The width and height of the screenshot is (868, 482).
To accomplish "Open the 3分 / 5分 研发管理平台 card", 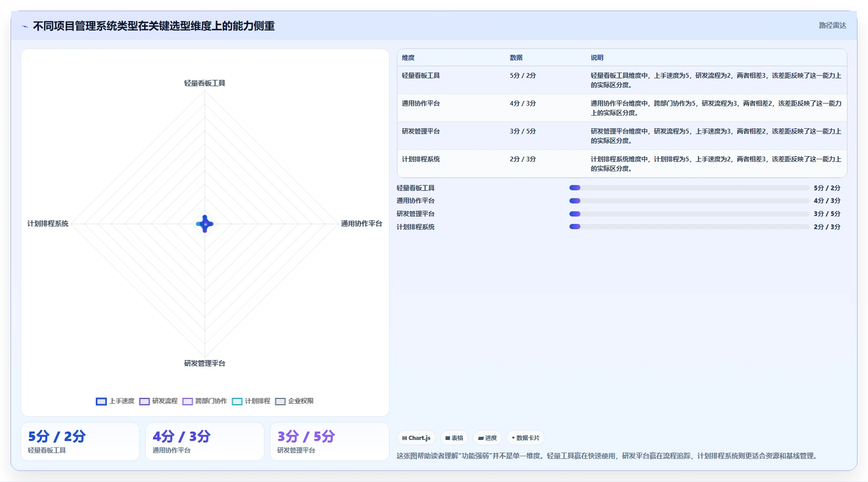I will 330,442.
